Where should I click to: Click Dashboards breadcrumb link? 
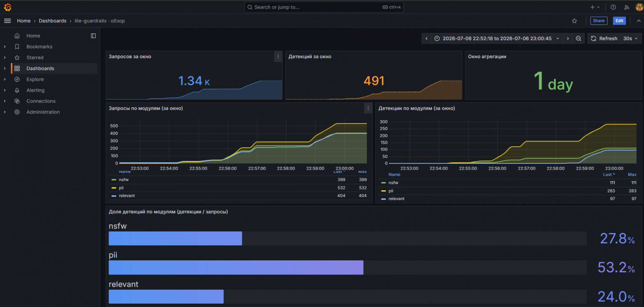coord(52,21)
